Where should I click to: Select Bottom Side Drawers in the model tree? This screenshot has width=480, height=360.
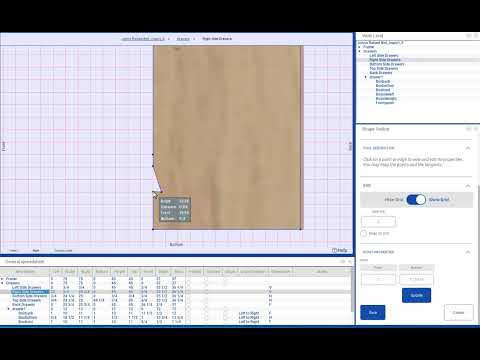pos(387,64)
